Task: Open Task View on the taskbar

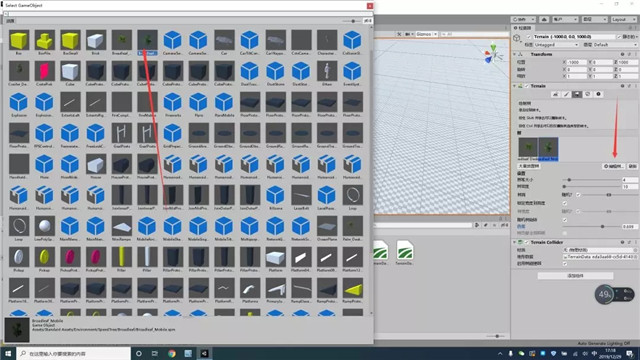Action: click(x=155, y=353)
